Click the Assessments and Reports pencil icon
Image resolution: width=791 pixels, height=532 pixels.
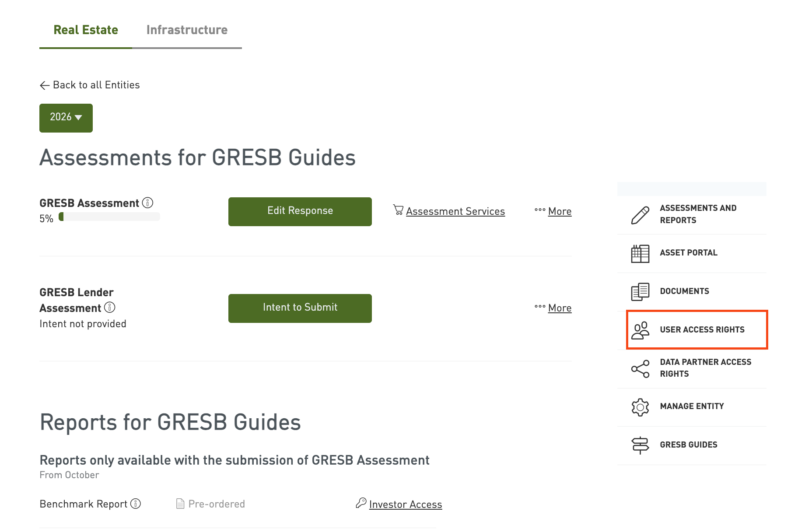click(x=640, y=215)
